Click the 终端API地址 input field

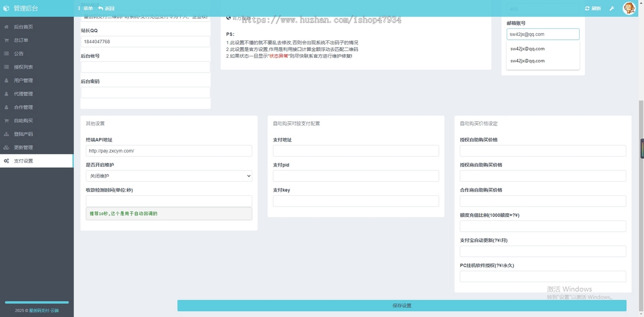tap(169, 151)
